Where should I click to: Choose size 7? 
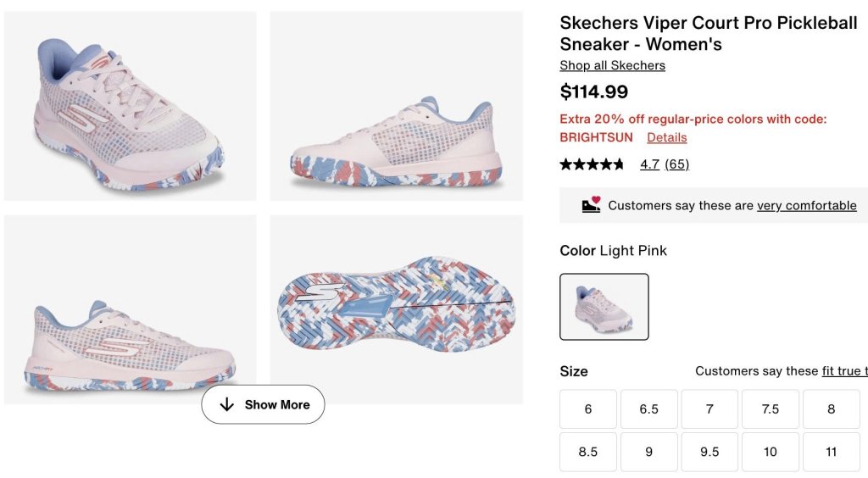709,409
